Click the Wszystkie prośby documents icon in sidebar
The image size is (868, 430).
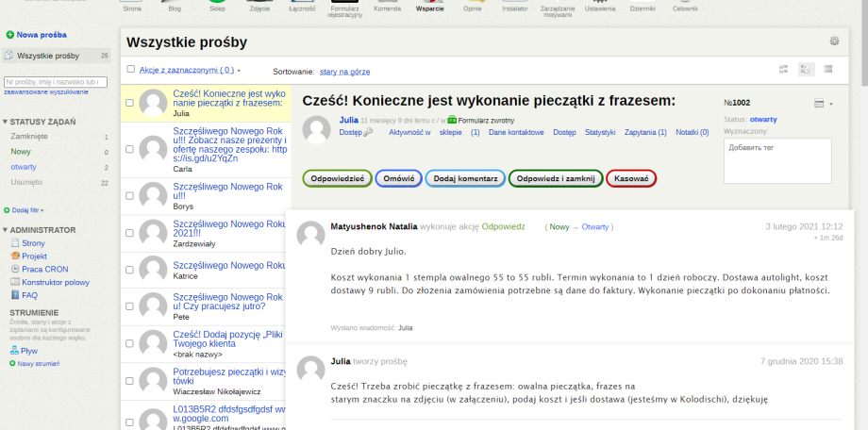pos(8,56)
